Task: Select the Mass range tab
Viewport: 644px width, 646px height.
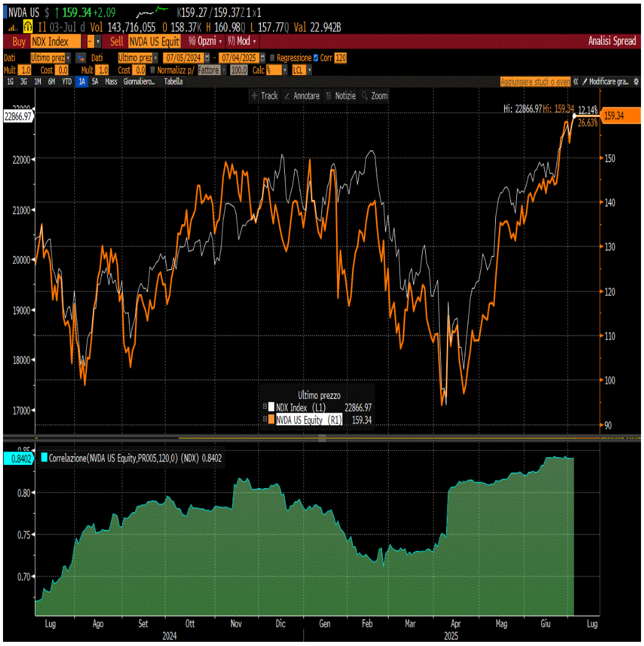Action: 111,82
